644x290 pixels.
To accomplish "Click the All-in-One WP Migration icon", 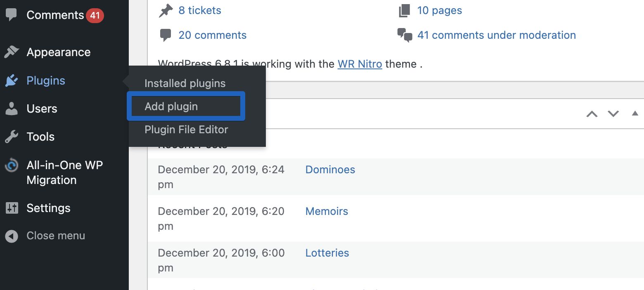I will click(12, 165).
